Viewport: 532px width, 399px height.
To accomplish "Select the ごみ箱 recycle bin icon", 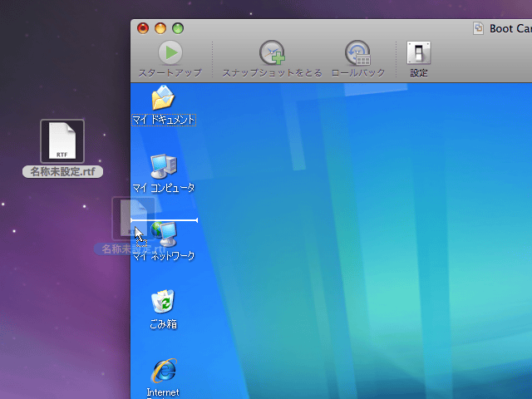I will pyautogui.click(x=163, y=301).
